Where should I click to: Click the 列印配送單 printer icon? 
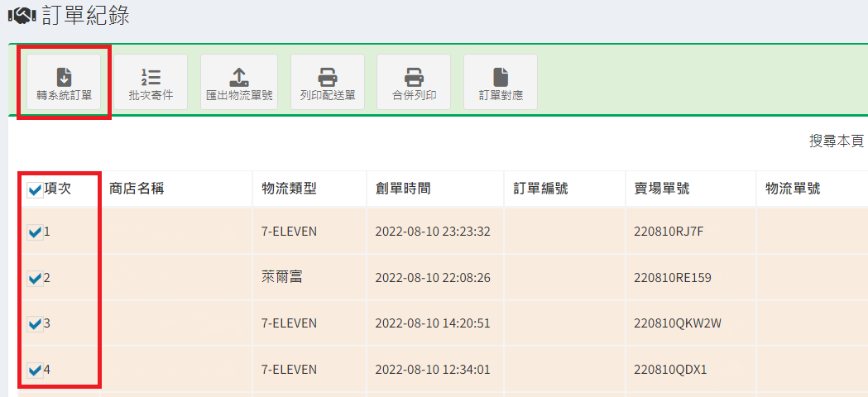(x=328, y=76)
